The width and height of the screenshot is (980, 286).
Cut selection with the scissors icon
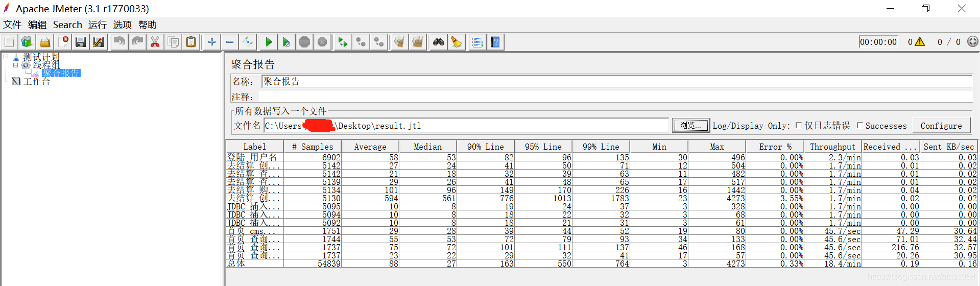tap(155, 42)
